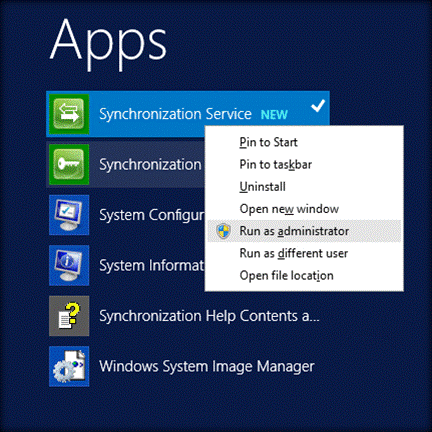Select Run as administrator
Image resolution: width=432 pixels, height=432 pixels.
(304, 231)
